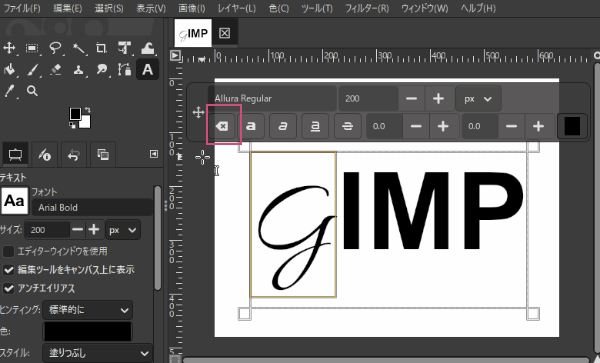Select the Crop tool

(x=101, y=48)
